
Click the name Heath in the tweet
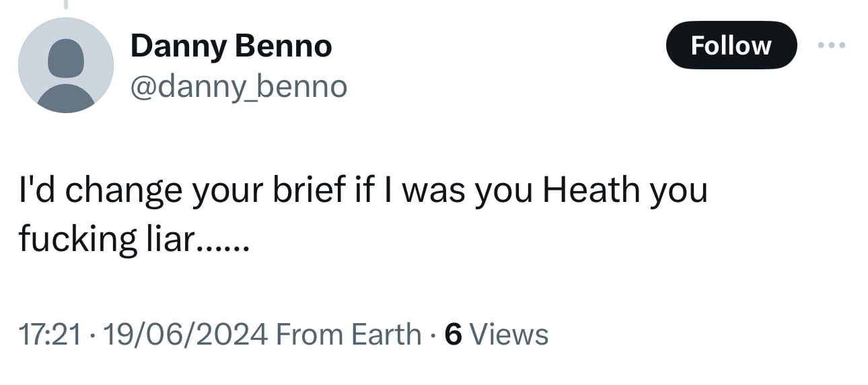(x=591, y=190)
